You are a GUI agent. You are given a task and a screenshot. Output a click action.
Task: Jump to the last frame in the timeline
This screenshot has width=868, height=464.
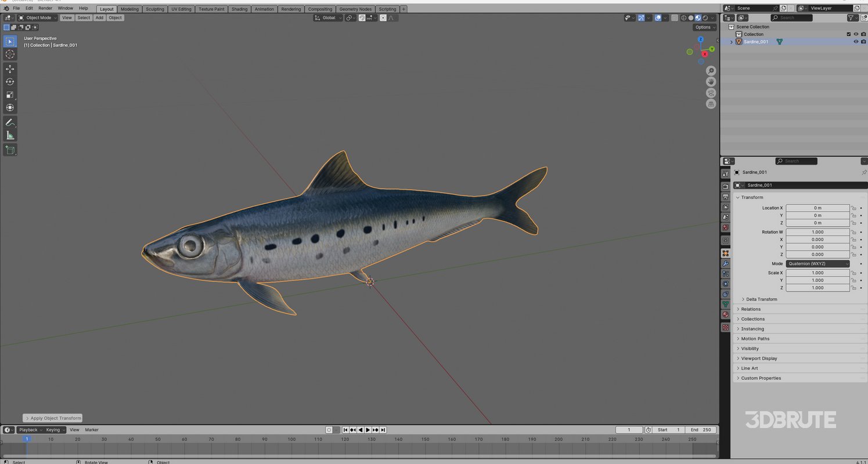click(x=383, y=430)
